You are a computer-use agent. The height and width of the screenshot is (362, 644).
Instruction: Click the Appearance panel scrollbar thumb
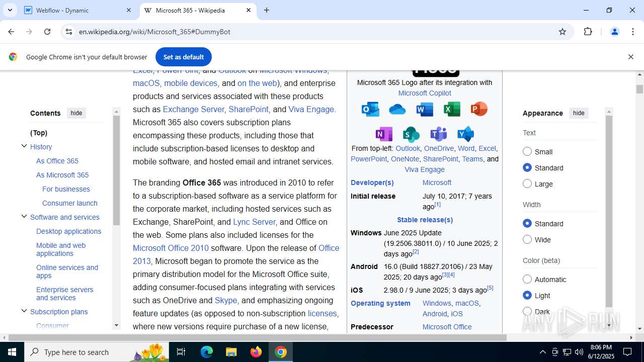point(609,211)
